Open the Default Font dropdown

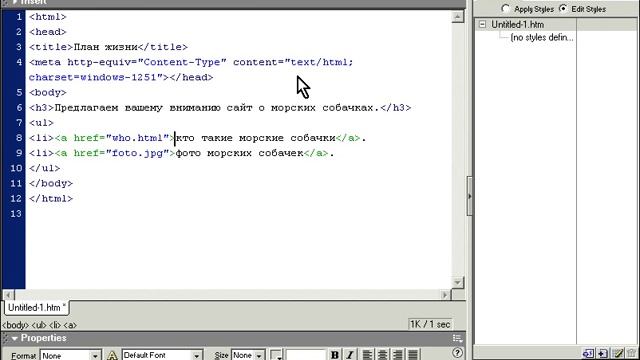[196, 355]
